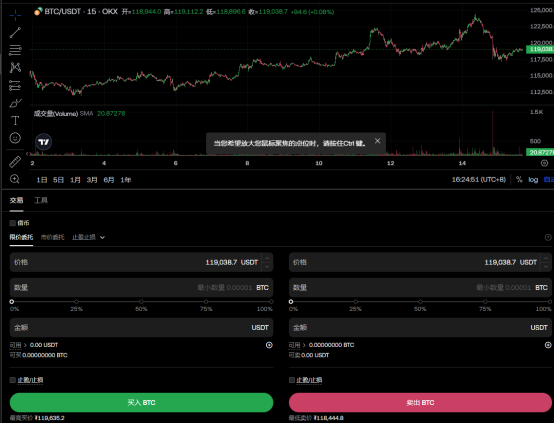The width and height of the screenshot is (554, 423).
Task: Click the green 买入 BTC button
Action: pyautogui.click(x=141, y=403)
